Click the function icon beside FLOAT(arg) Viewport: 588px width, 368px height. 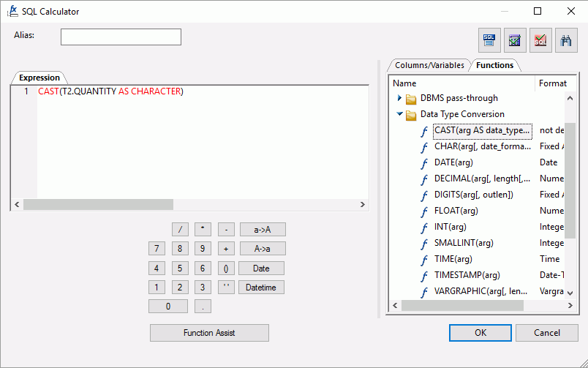click(424, 212)
